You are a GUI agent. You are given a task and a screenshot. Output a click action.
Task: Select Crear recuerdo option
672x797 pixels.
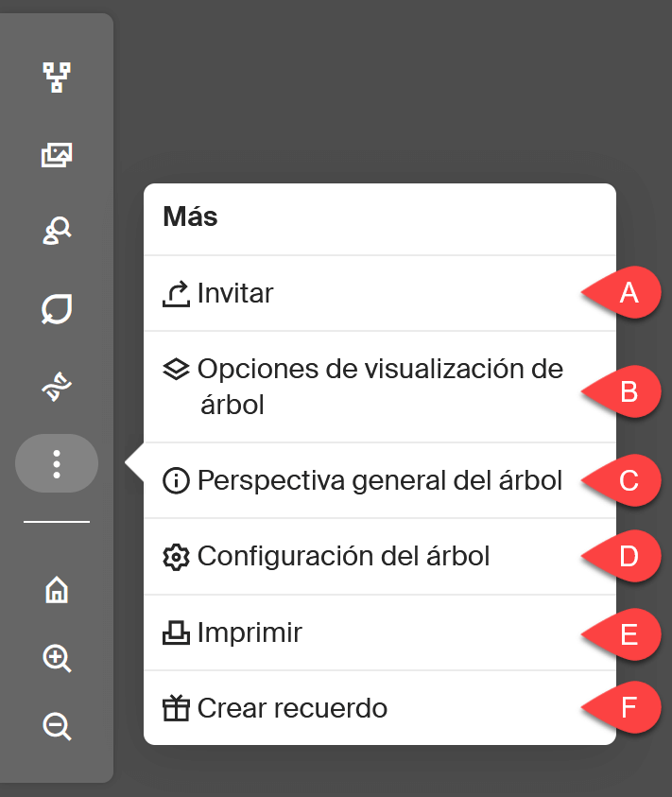coord(380,708)
